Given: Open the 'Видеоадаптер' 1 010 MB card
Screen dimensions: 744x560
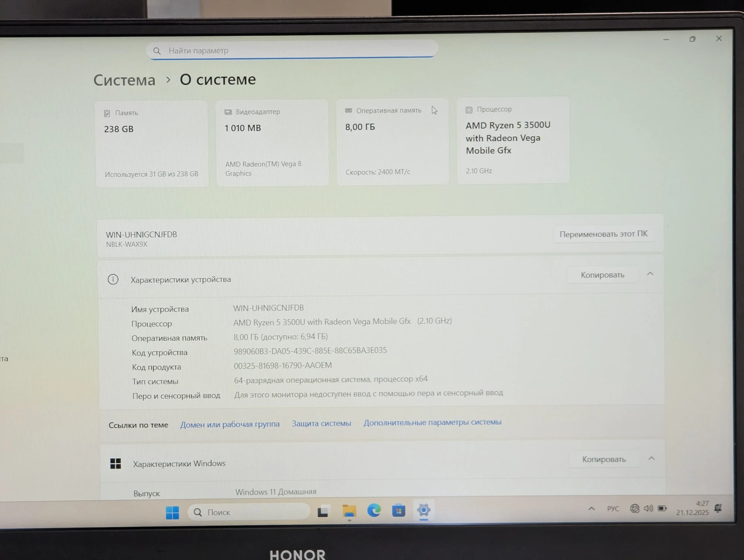Looking at the screenshot, I should [x=272, y=142].
